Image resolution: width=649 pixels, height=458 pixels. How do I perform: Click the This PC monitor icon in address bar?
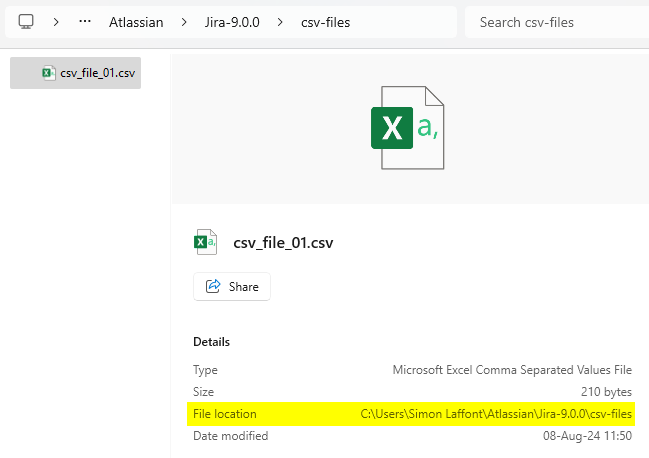click(26, 21)
